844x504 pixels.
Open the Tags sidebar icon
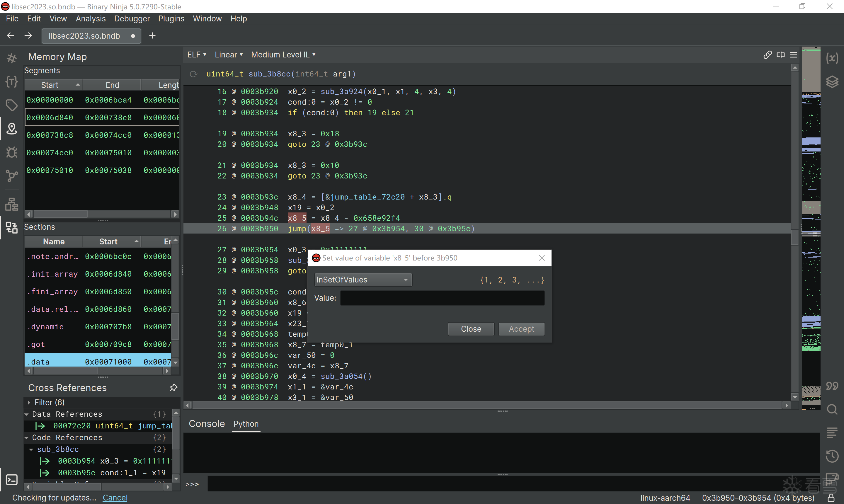coord(11,105)
